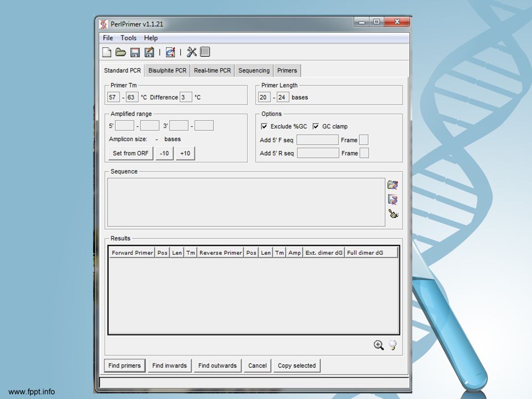Viewport: 532px width, 399px height.
Task: Click the first 3' amplified range field
Action: pyautogui.click(x=179, y=126)
